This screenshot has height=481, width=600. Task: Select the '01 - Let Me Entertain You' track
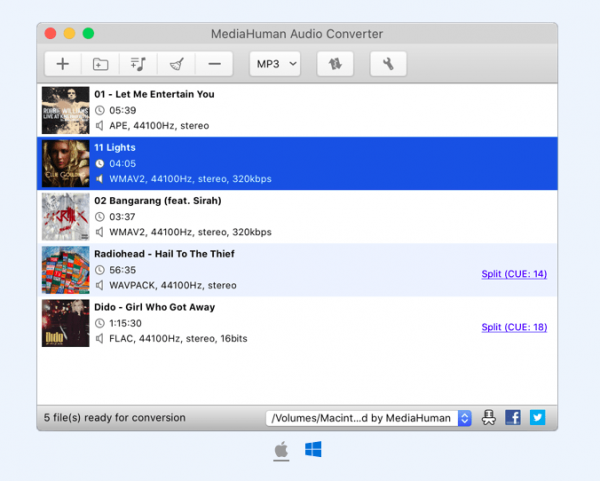click(x=297, y=110)
